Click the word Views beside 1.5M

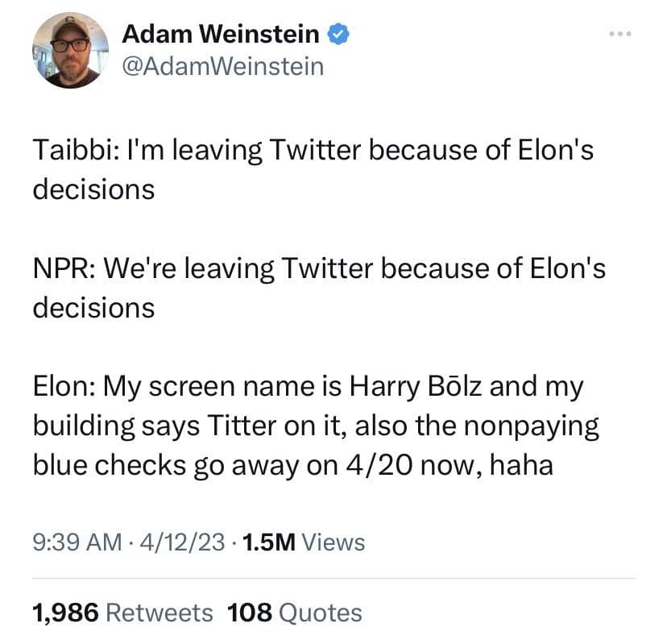[x=332, y=542]
